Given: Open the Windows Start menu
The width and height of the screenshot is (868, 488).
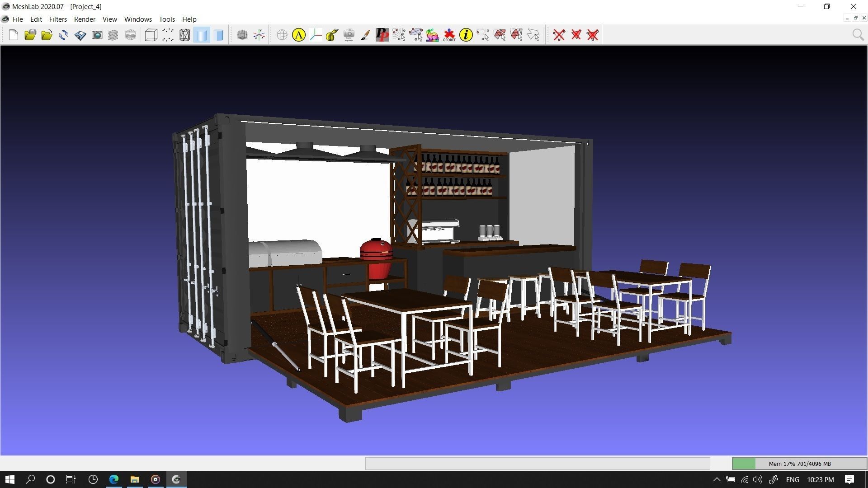Looking at the screenshot, I should [10, 479].
